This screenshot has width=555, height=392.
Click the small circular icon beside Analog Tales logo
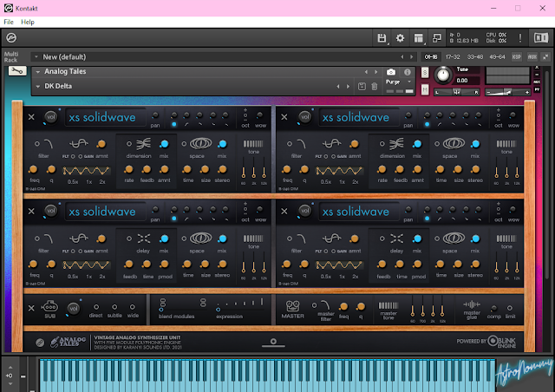[40, 343]
